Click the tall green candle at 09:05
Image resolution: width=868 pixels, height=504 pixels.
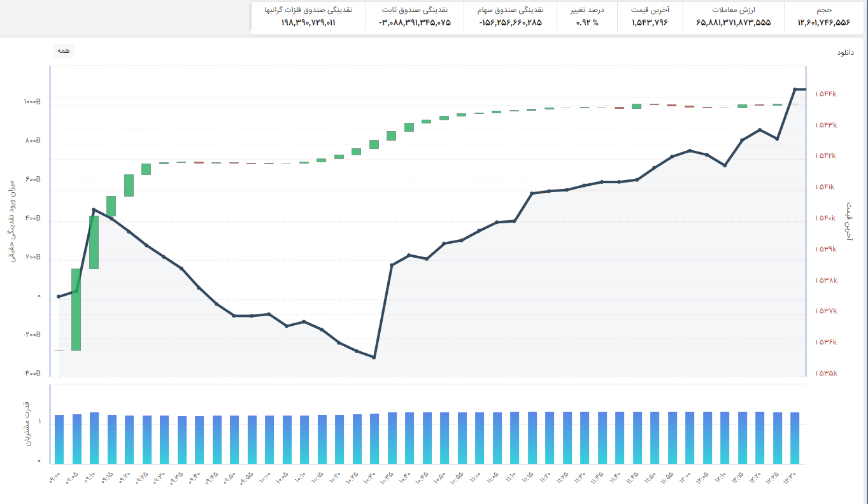pyautogui.click(x=76, y=309)
